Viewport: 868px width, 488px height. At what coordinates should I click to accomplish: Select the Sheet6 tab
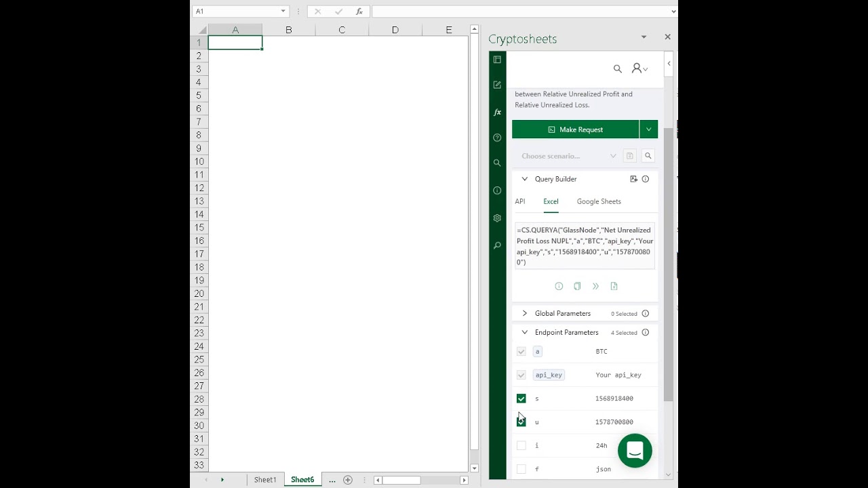pyautogui.click(x=302, y=480)
